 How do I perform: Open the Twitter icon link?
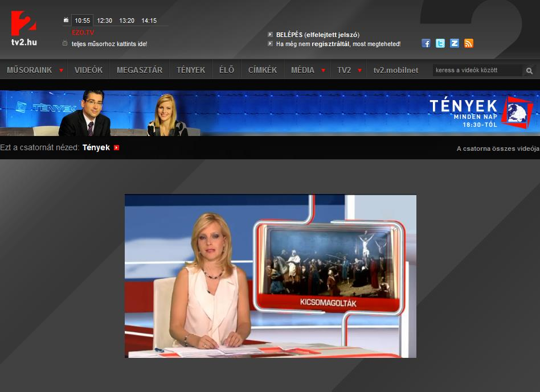(x=440, y=43)
